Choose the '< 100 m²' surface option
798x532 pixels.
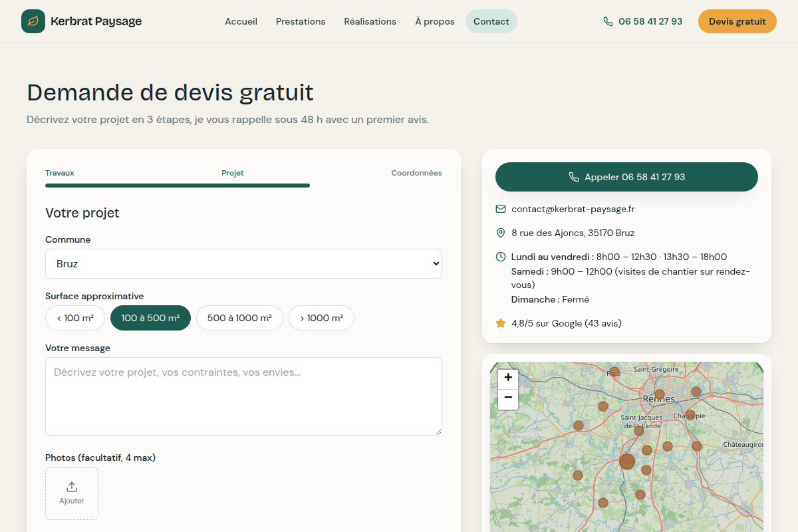point(75,318)
